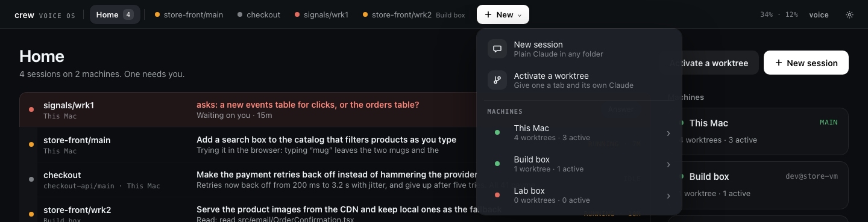Click MAIN tag on This Mac card
This screenshot has width=868, height=222.
(829, 122)
